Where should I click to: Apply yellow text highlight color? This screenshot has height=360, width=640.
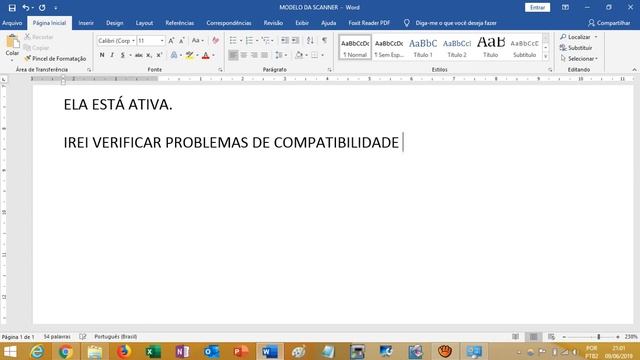189,55
